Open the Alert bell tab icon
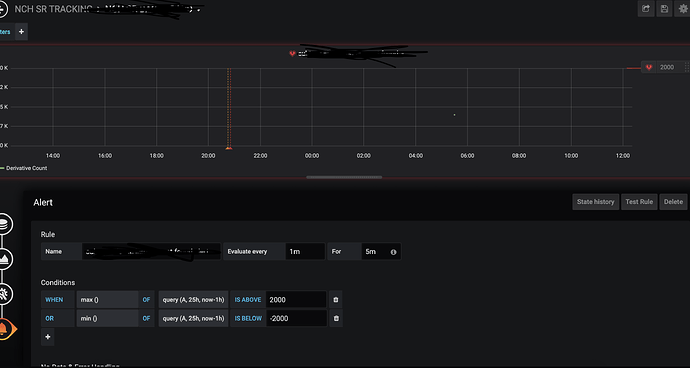Image resolution: width=690 pixels, height=368 pixels. [x=5, y=328]
